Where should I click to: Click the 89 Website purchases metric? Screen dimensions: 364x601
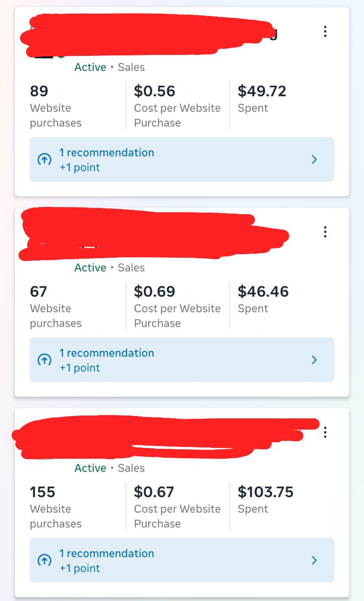pos(39,91)
